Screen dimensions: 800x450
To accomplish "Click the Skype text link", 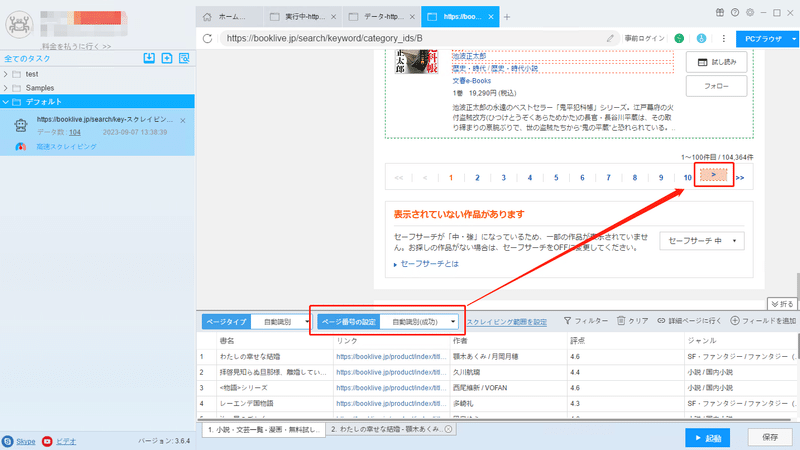I will point(26,441).
